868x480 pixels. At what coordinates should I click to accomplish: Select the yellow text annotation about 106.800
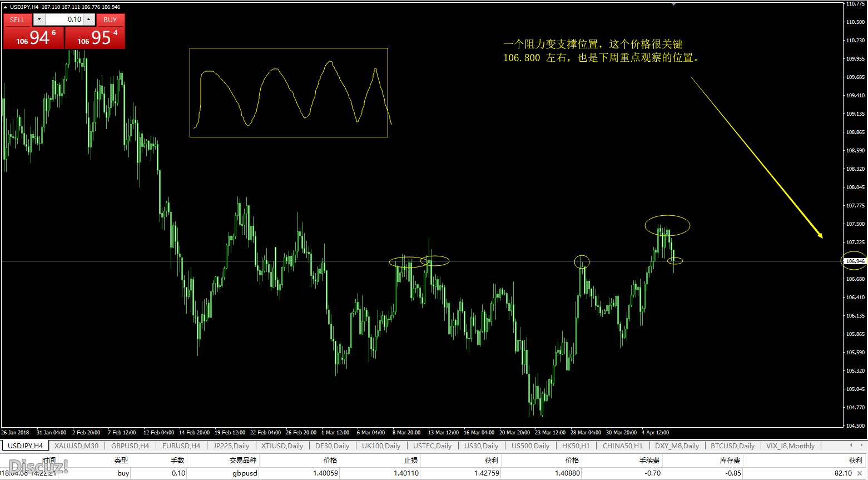tap(601, 51)
